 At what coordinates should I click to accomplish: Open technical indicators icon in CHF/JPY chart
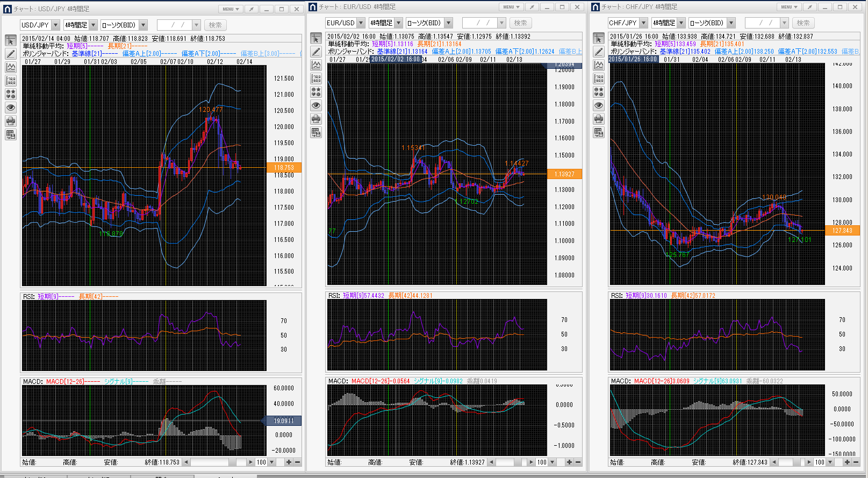(599, 65)
